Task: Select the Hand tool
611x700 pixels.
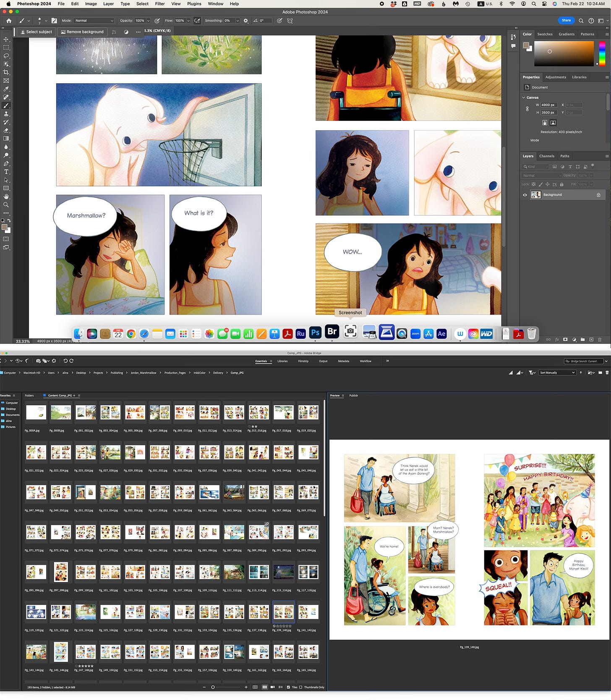Action: click(6, 197)
